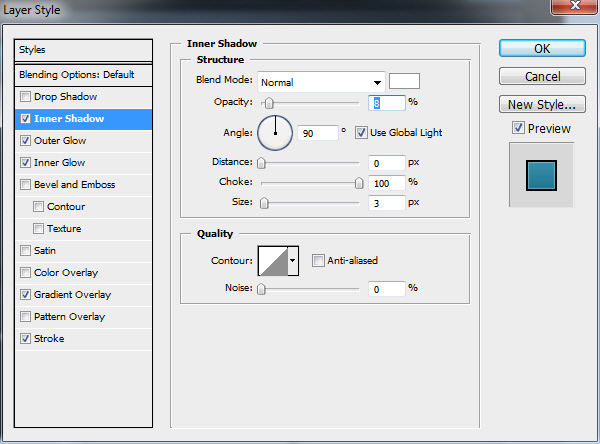
Task: Click the Noise slider handle
Action: tap(261, 289)
